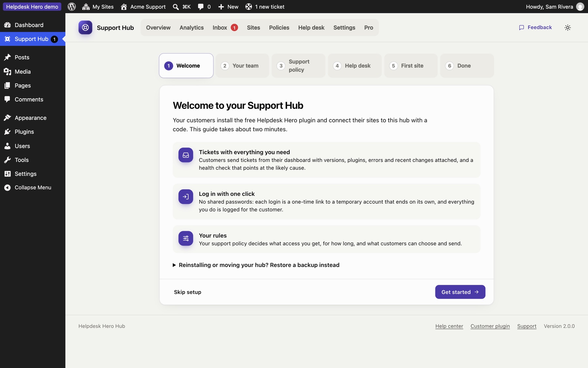Select Support Hub in the sidebar

coord(33,39)
